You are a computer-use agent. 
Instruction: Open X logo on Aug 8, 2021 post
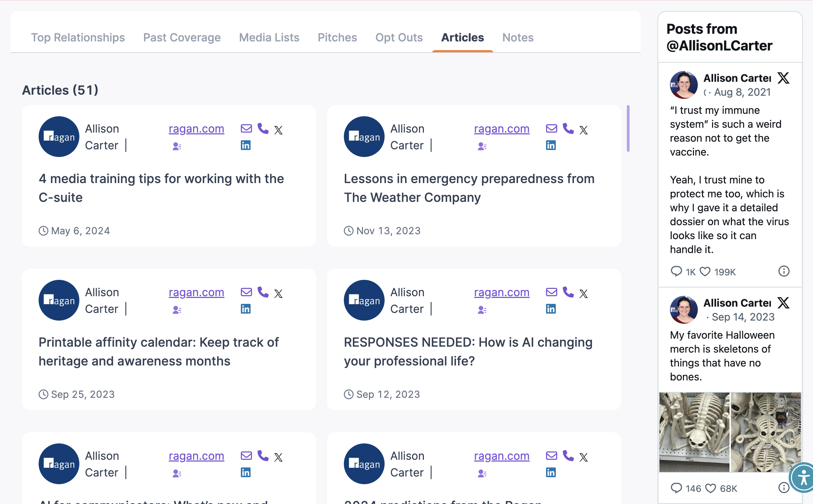783,78
